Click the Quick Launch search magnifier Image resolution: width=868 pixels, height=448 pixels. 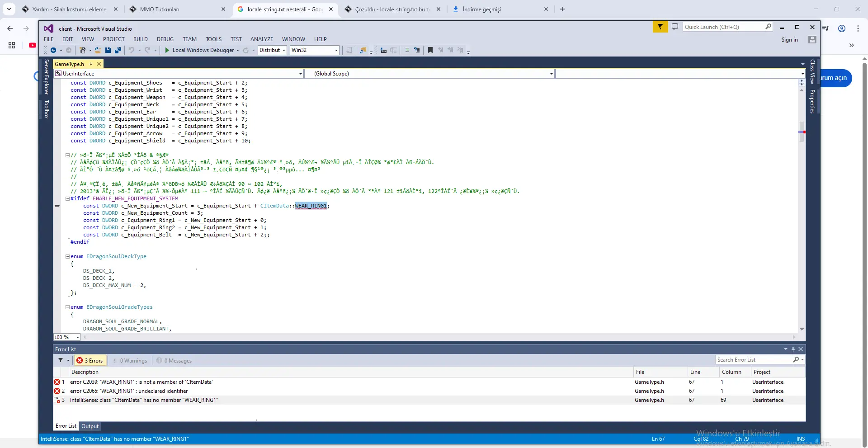click(768, 27)
